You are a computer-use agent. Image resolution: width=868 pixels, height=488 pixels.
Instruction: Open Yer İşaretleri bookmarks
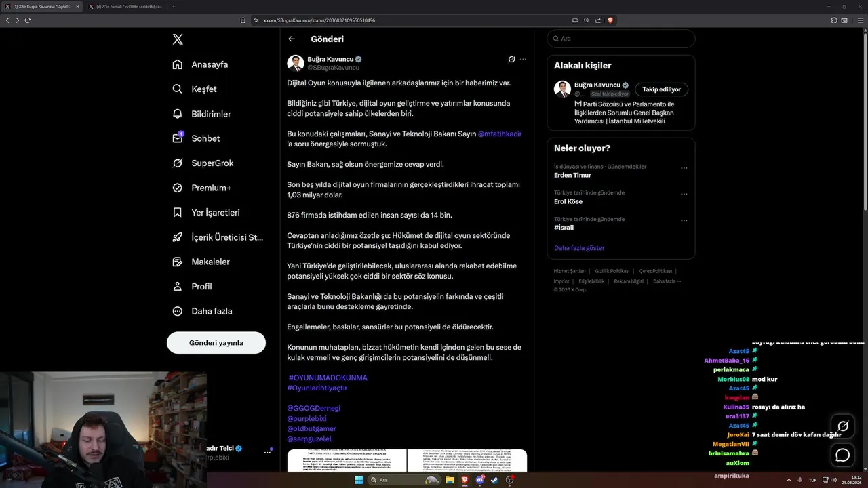(x=206, y=212)
